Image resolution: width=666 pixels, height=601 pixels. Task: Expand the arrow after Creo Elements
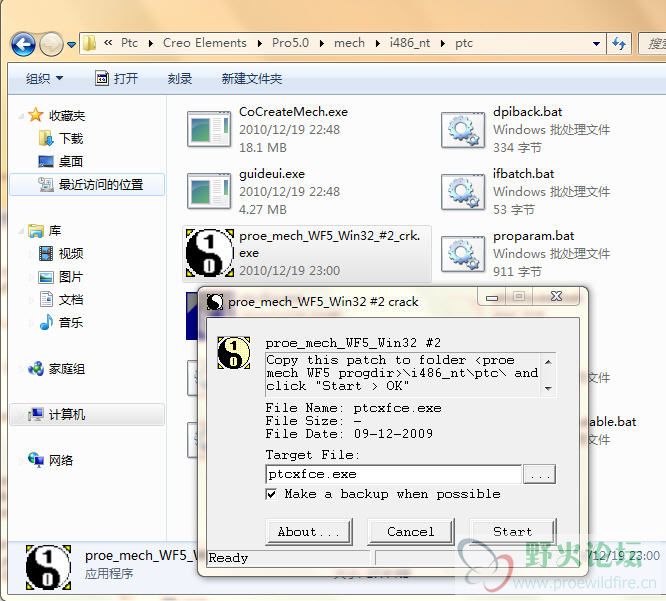(260, 43)
